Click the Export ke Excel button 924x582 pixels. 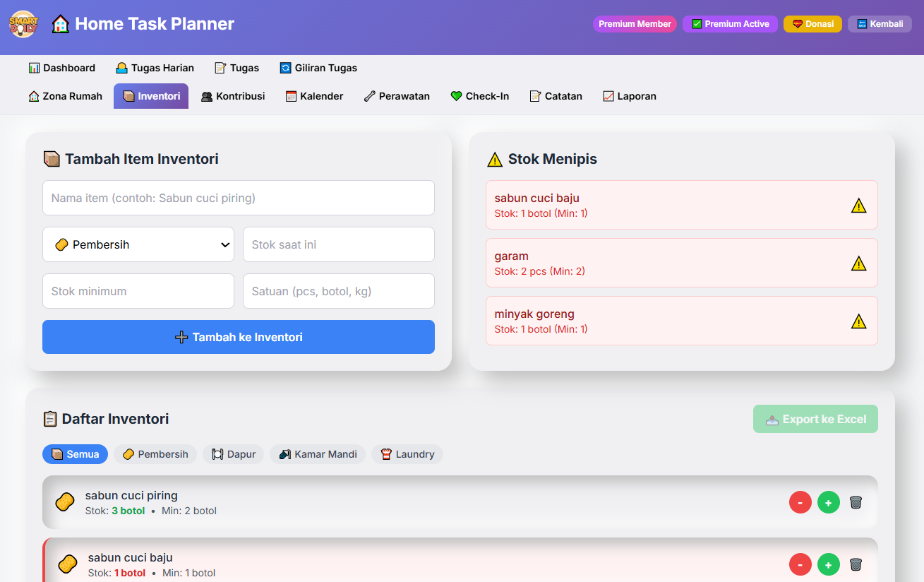click(x=815, y=419)
